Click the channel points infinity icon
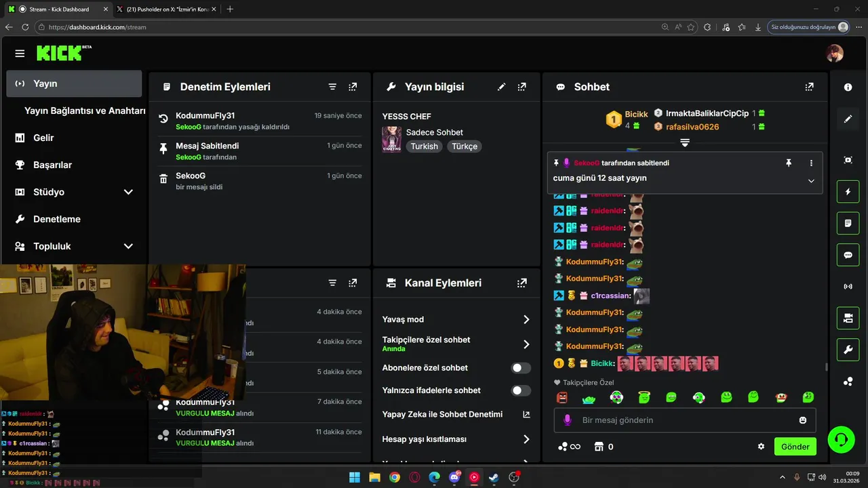This screenshot has width=868, height=488. 569,447
